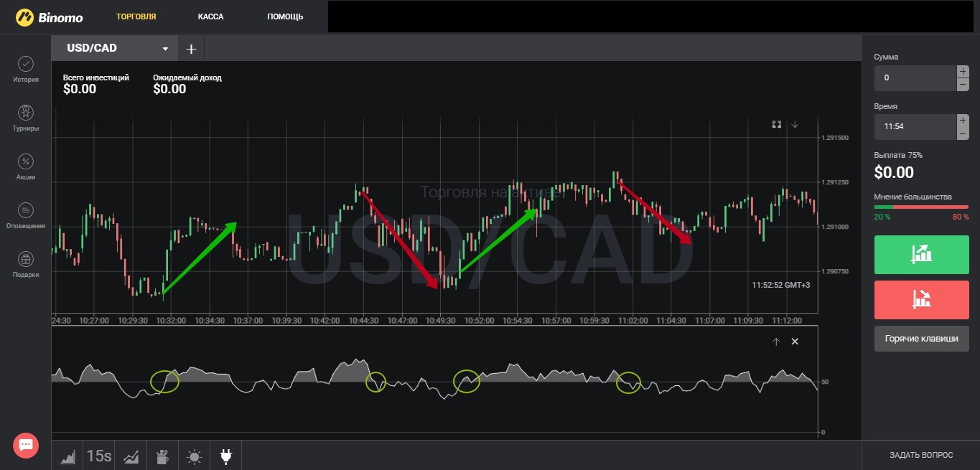Open the chart type selector icon
980x470 pixels.
point(68,456)
